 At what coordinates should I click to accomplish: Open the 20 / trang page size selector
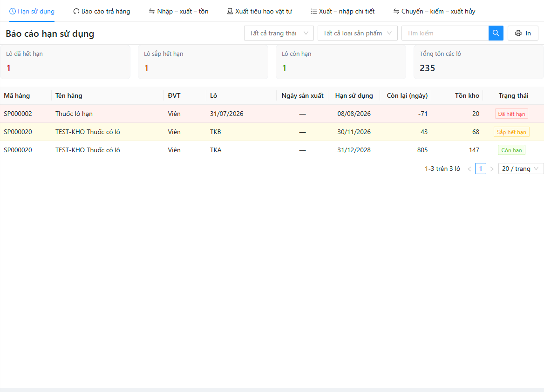coord(521,169)
